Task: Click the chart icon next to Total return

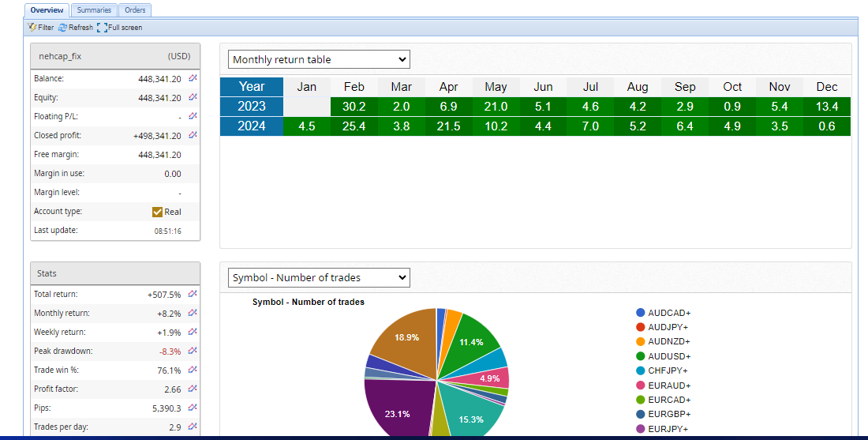Action: coord(193,294)
